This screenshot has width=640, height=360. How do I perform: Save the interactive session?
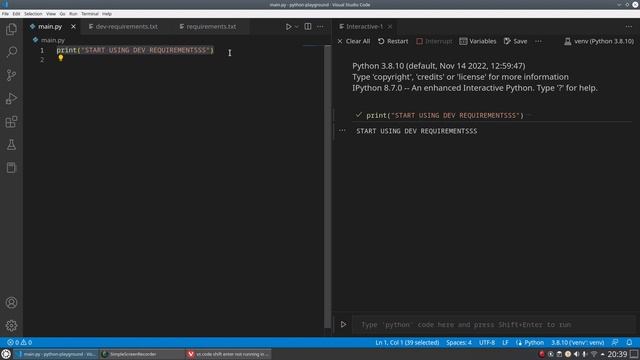coord(516,41)
